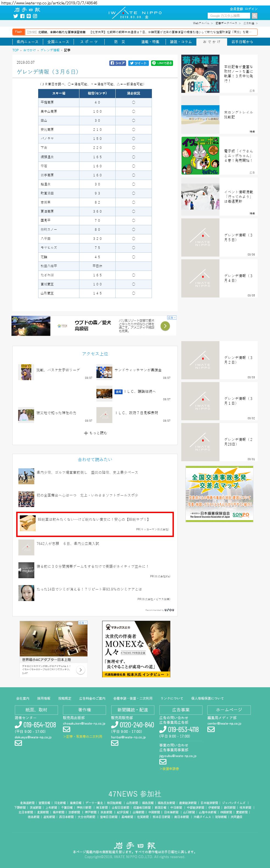Click the 新聞購読・配達 footer button
This screenshot has width=270, height=868.
click(132, 710)
